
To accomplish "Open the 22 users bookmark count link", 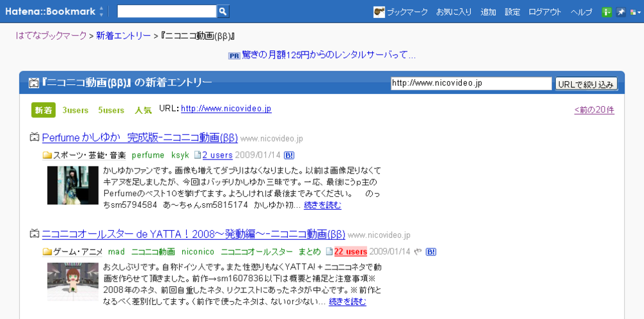I will [351, 251].
